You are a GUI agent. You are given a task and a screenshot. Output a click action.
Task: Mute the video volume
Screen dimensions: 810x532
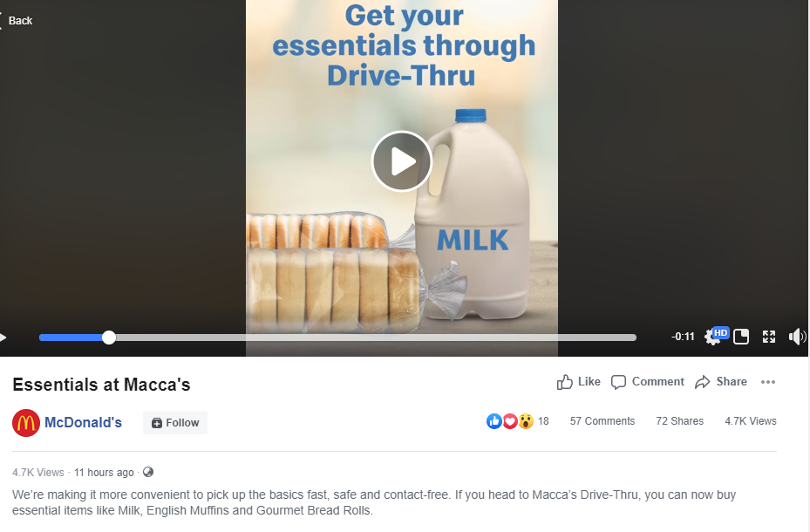[798, 336]
